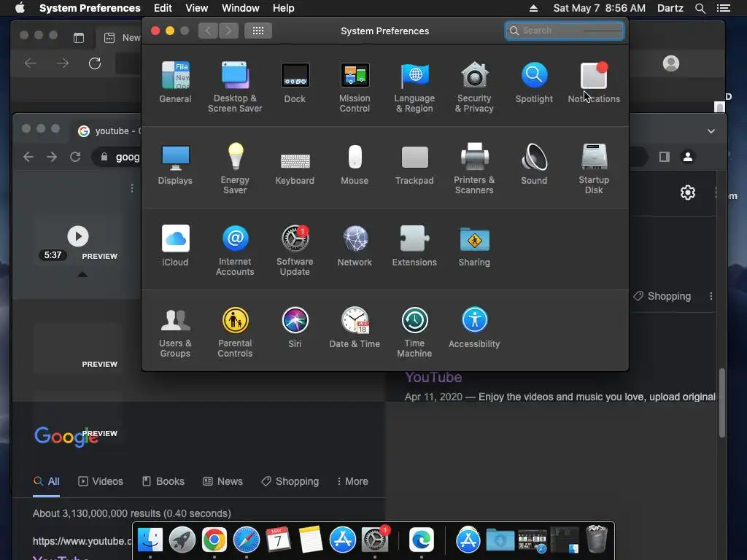
Task: Select the lower-left Shopping search tab
Action: click(x=290, y=481)
